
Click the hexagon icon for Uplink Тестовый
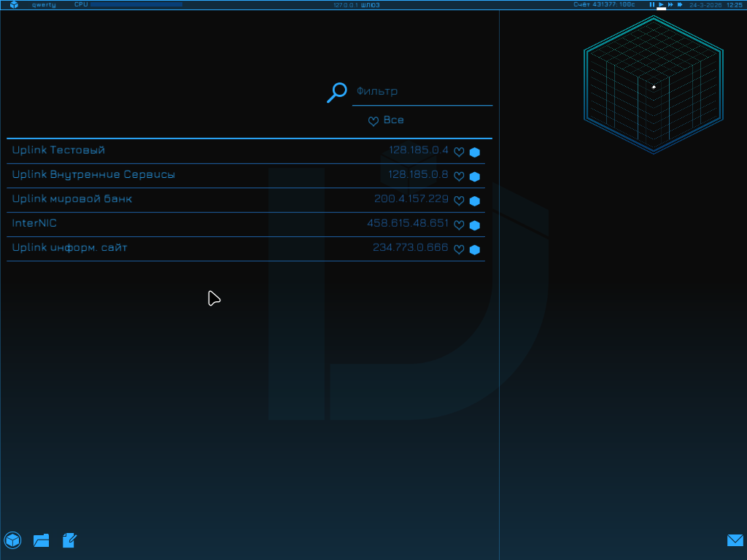tap(475, 152)
